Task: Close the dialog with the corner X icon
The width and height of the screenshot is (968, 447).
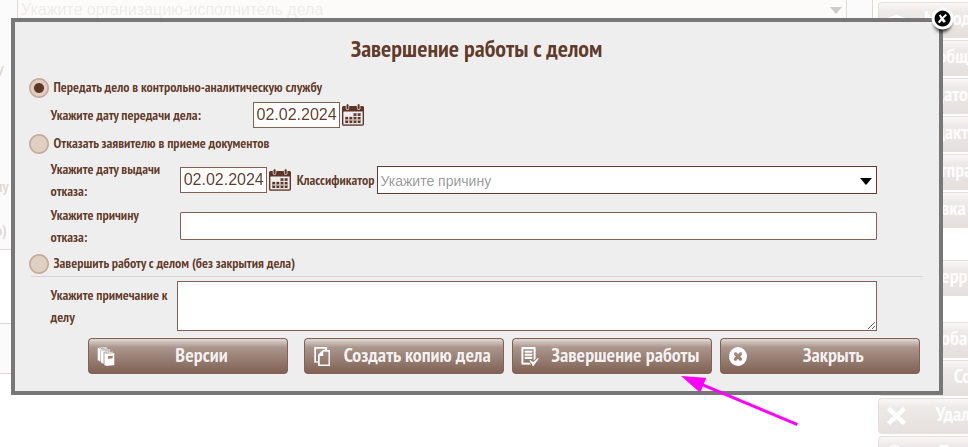Action: click(941, 18)
